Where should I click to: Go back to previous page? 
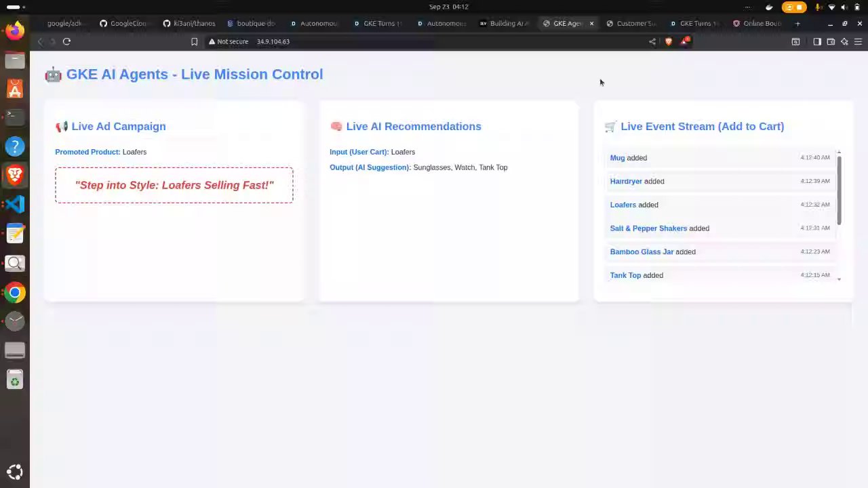pyautogui.click(x=40, y=41)
